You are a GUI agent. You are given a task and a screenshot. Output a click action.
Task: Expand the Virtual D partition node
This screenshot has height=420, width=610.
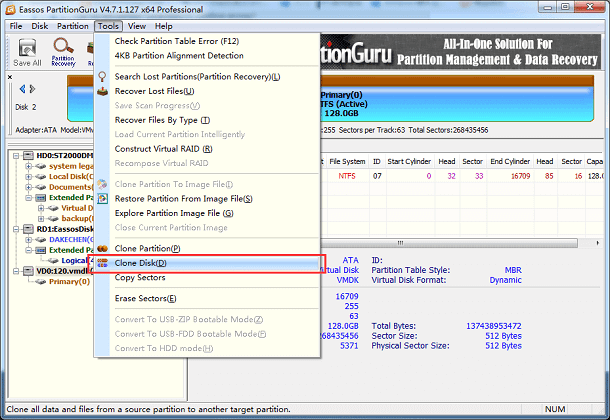click(x=41, y=208)
